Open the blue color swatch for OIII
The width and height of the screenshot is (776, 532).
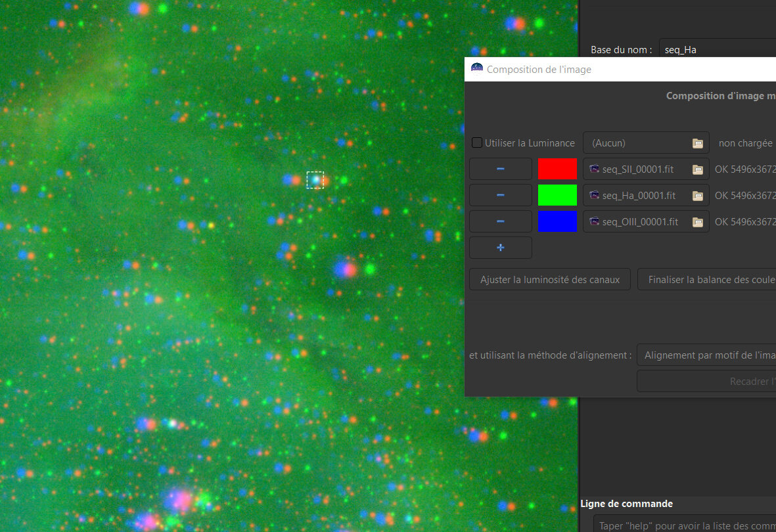(557, 221)
